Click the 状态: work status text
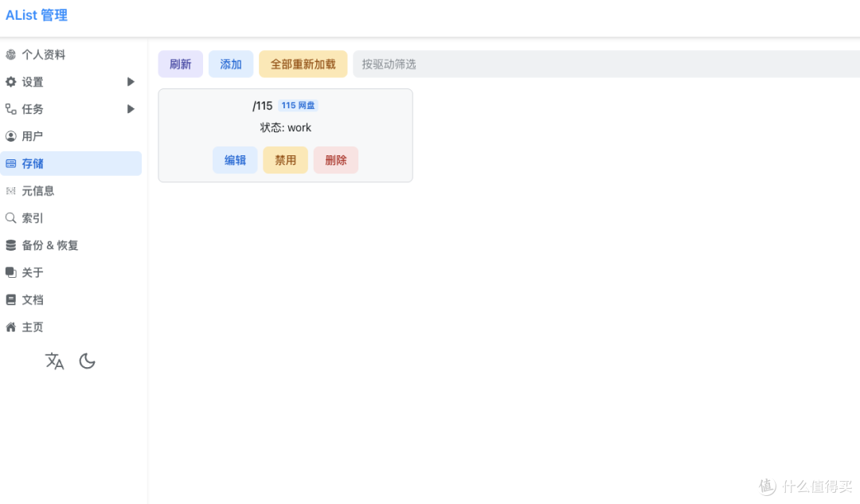 coord(285,127)
